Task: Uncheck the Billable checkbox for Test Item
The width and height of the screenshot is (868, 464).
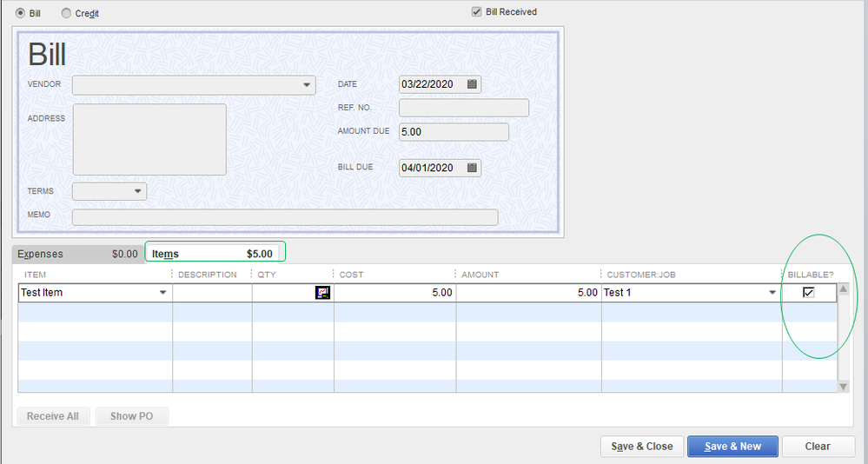Action: click(809, 292)
